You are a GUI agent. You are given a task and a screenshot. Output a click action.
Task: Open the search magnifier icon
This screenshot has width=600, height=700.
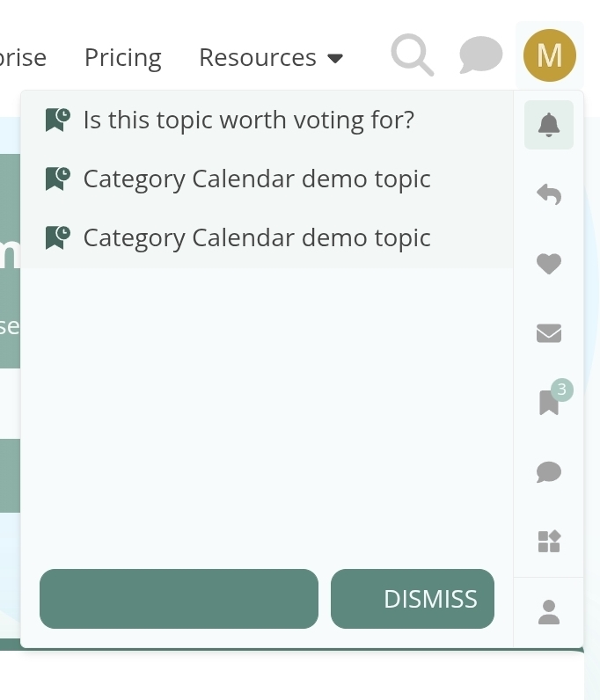[x=412, y=55]
